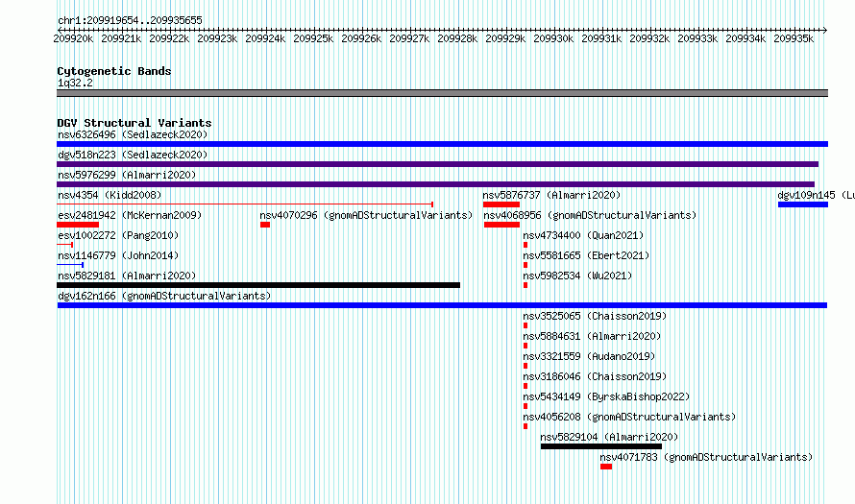Click the thin red nsv4354 variant line

[x=245, y=204]
